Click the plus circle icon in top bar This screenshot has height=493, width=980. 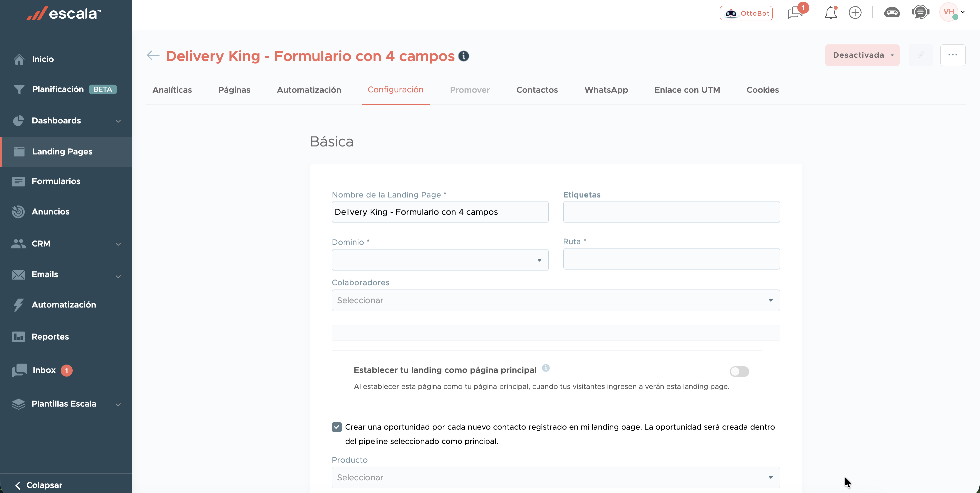[x=855, y=13]
